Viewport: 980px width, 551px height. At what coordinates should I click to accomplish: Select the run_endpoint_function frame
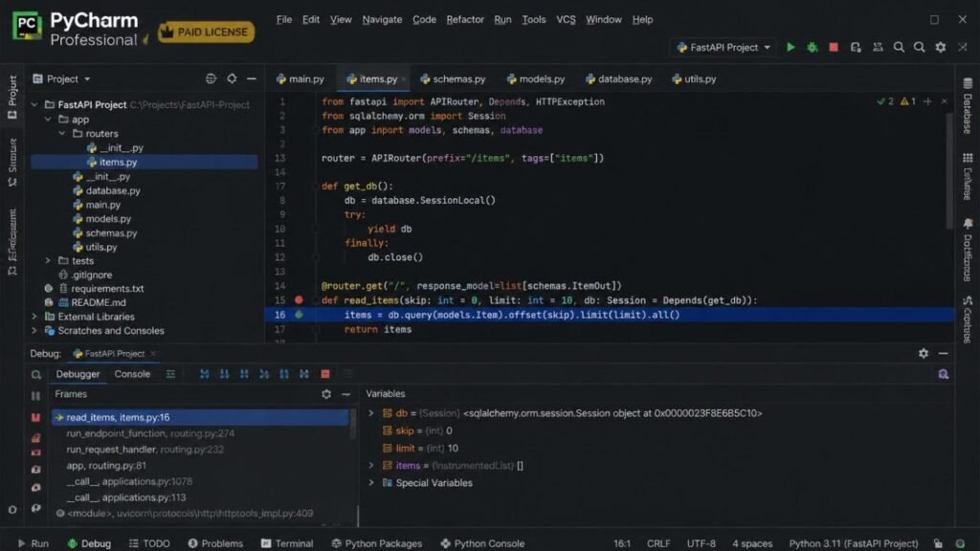click(x=150, y=433)
